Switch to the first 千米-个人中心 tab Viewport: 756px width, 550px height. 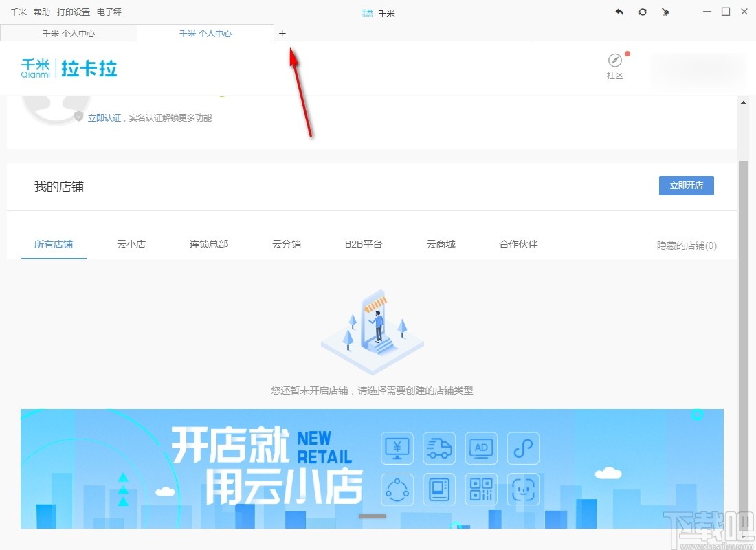click(69, 32)
